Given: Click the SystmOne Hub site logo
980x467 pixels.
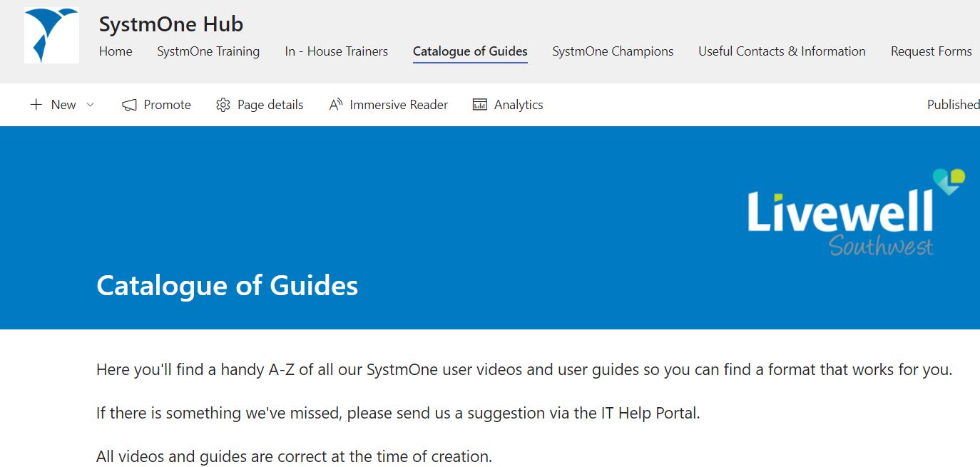Looking at the screenshot, I should tap(51, 36).
